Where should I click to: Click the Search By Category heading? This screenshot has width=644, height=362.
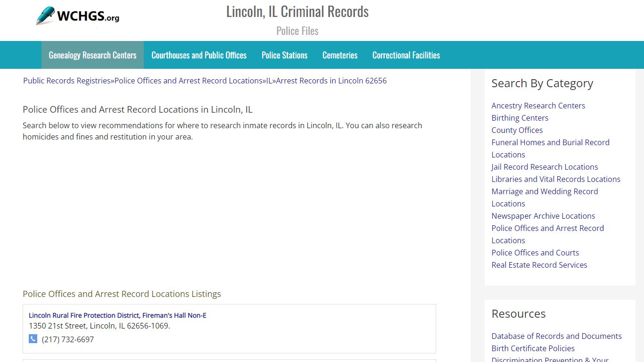(x=542, y=83)
